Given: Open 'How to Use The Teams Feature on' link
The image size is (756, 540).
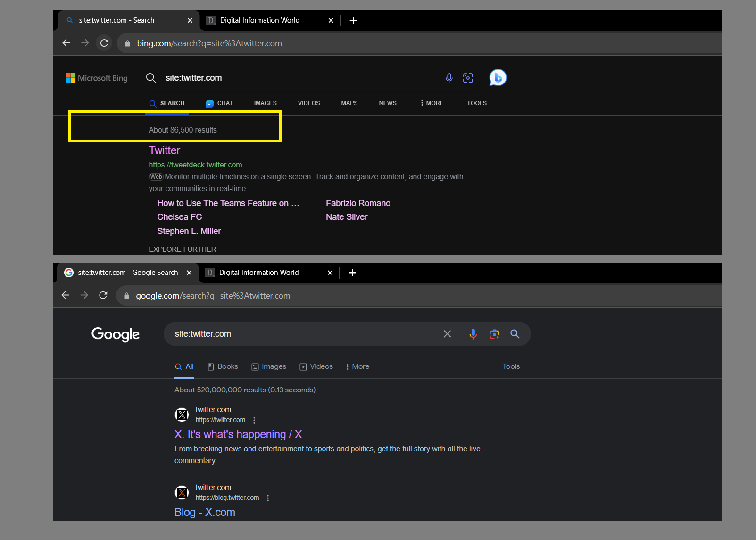Looking at the screenshot, I should 228,203.
